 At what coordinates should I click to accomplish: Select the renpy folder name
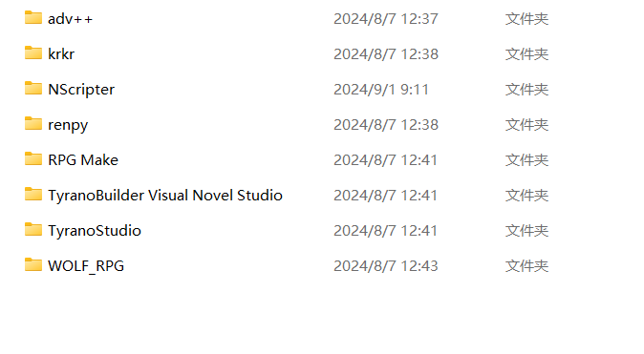click(x=68, y=125)
